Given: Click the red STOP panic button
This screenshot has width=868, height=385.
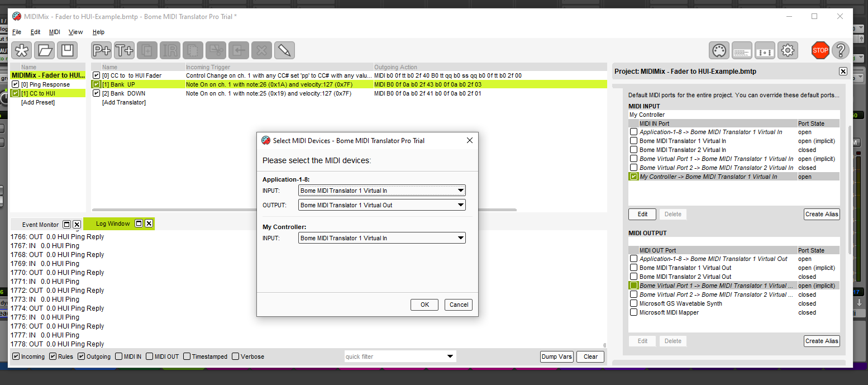Looking at the screenshot, I should pos(820,50).
